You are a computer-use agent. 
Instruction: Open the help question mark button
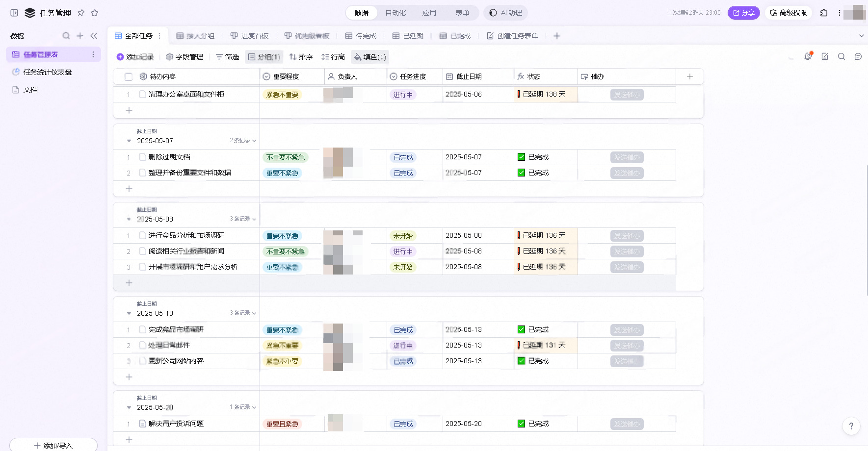coord(851,426)
